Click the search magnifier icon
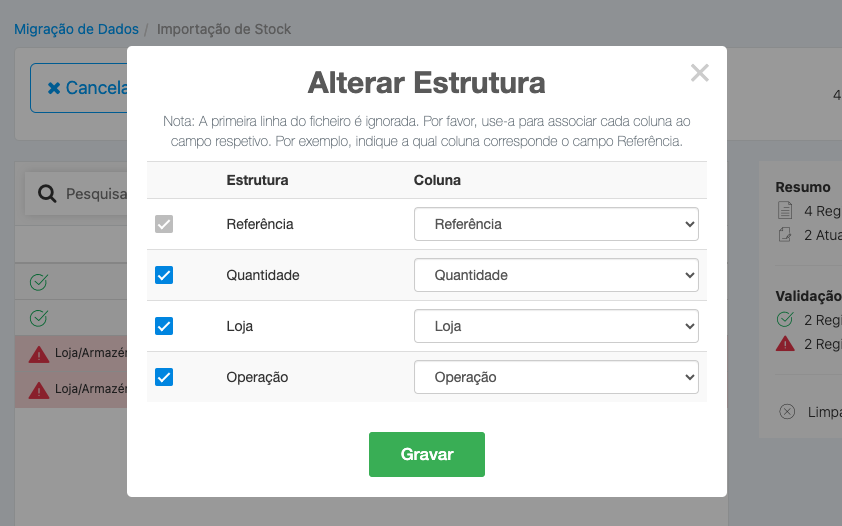 pos(46,193)
